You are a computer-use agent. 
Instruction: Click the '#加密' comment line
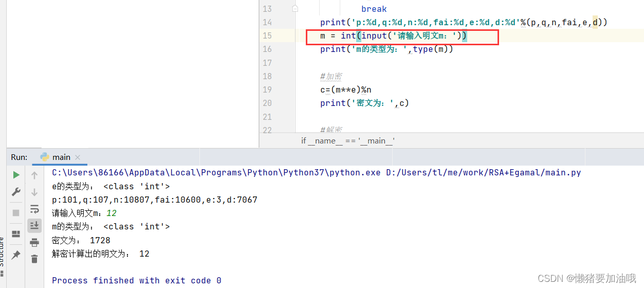pyautogui.click(x=331, y=76)
